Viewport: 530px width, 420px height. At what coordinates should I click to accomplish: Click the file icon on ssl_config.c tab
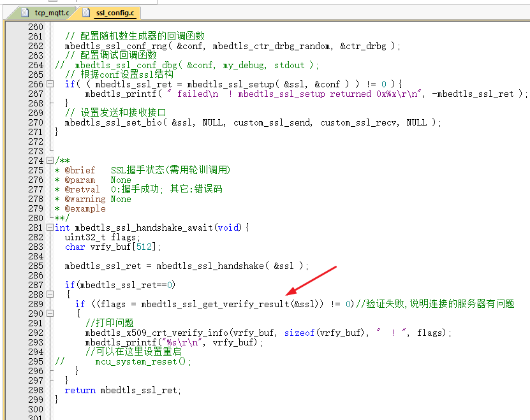(x=87, y=13)
